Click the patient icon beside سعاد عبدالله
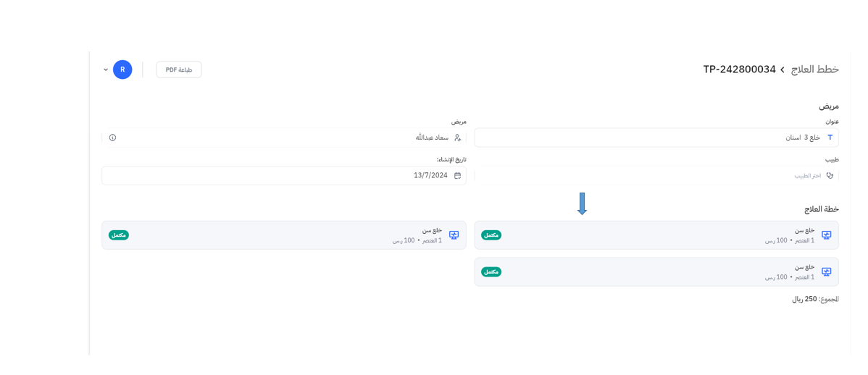This screenshot has height=375, width=868. pos(457,138)
